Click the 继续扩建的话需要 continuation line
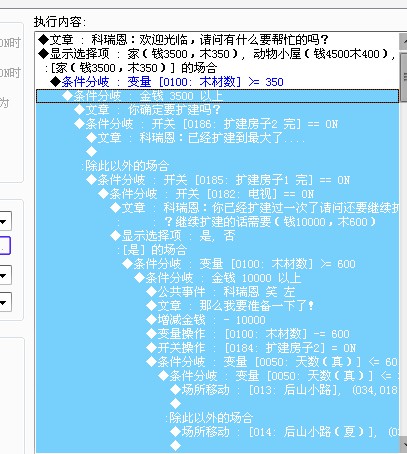Screen dimensions: 407x454 pos(217,222)
